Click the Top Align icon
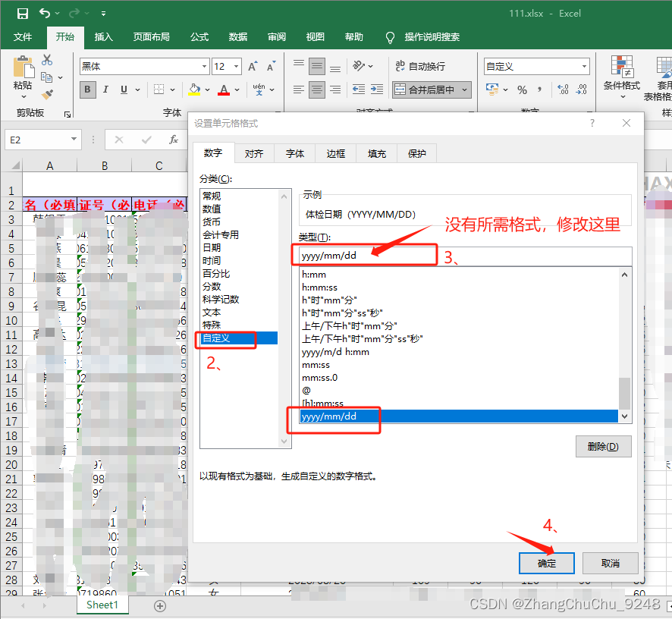This screenshot has width=672, height=619. pos(299,65)
